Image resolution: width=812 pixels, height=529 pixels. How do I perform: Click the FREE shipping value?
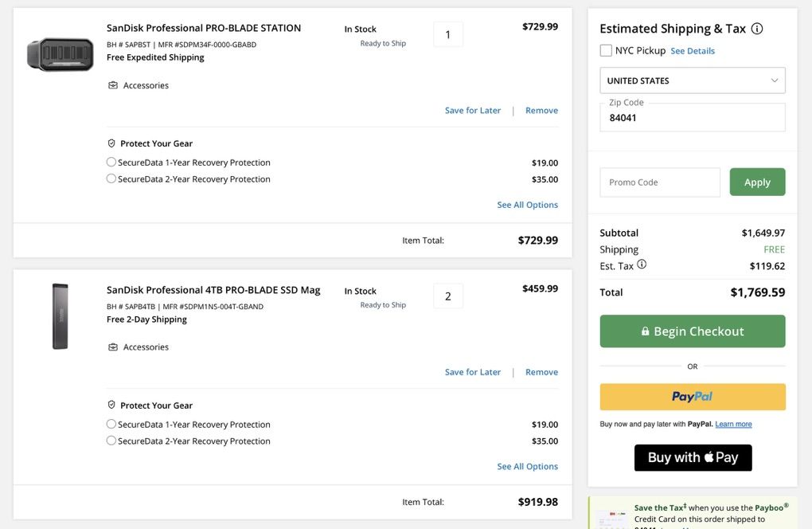point(775,249)
